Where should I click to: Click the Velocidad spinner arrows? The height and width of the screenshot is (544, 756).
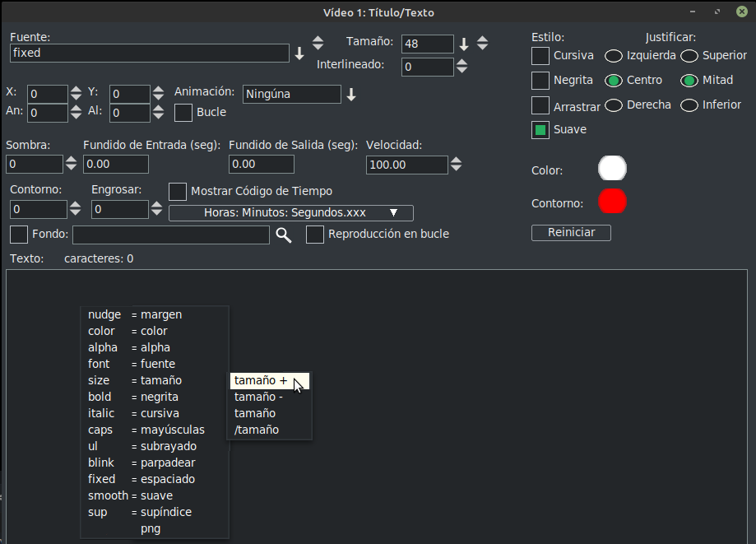(457, 165)
